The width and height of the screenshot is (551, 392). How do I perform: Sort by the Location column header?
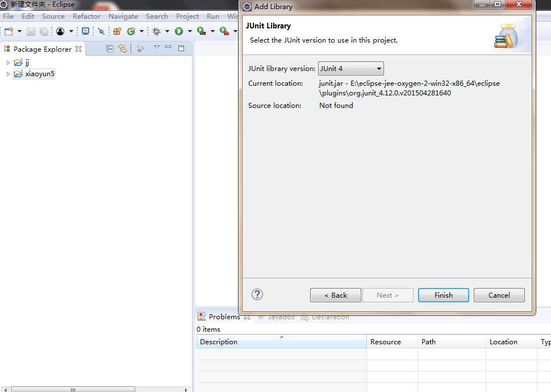(511, 342)
